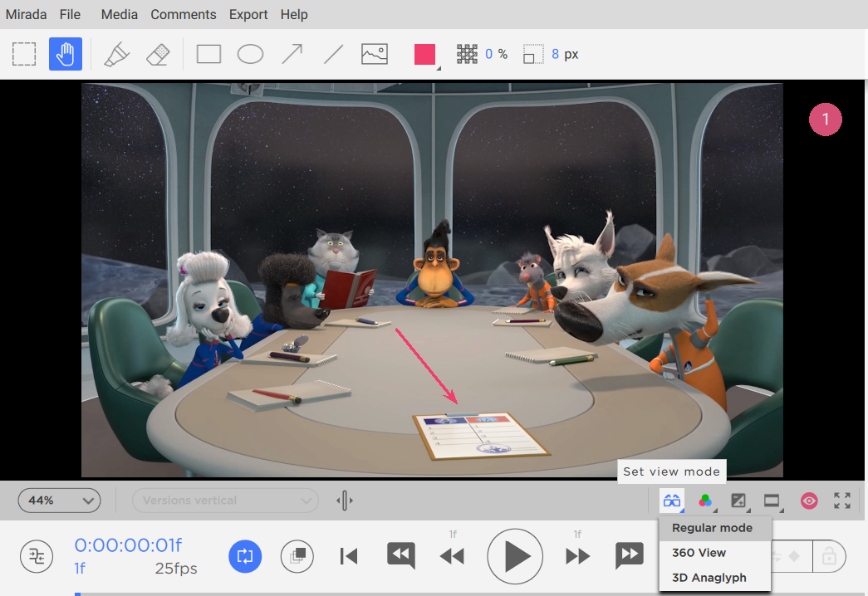Viewport: 868px width, 596px height.
Task: Jump to the first frame
Action: coord(349,556)
